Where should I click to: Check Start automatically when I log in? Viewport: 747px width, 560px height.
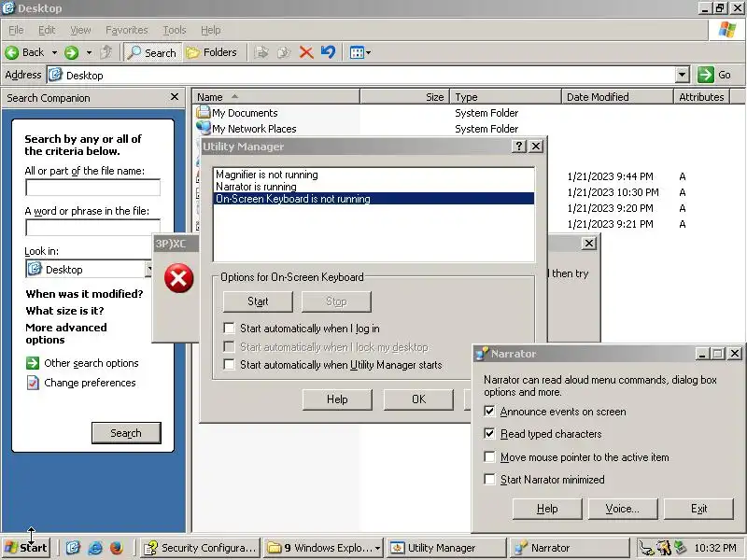[x=229, y=329]
